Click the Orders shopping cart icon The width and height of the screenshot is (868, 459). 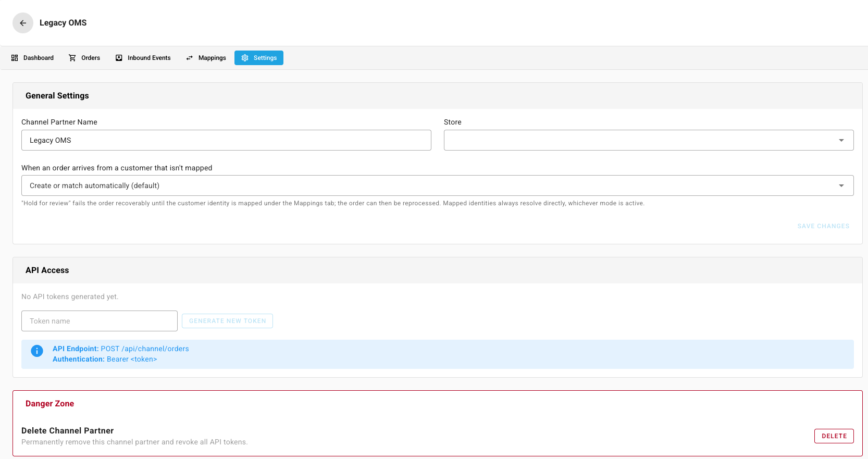click(72, 58)
